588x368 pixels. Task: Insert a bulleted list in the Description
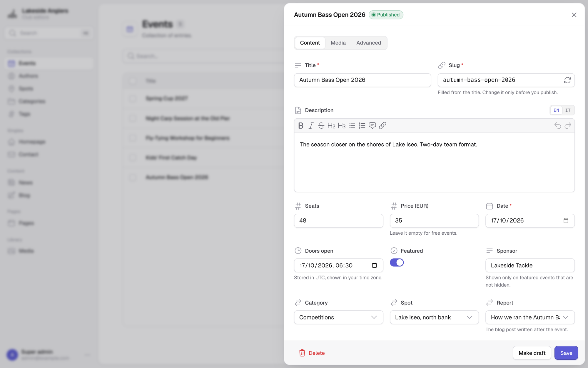pos(352,126)
